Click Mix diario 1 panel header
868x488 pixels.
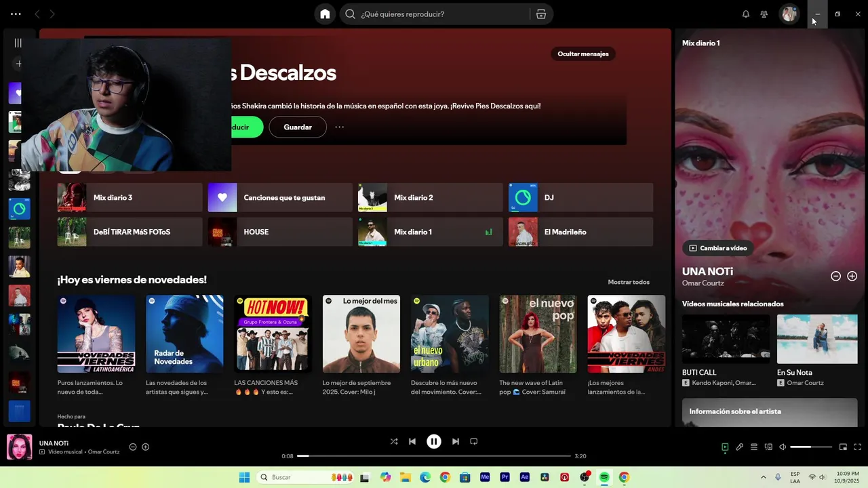point(701,43)
